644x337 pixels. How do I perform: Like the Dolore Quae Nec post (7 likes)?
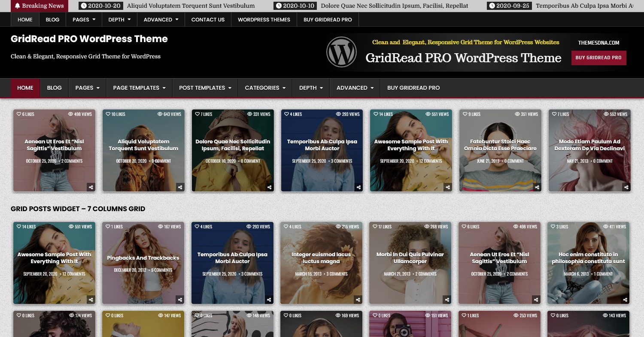click(197, 114)
